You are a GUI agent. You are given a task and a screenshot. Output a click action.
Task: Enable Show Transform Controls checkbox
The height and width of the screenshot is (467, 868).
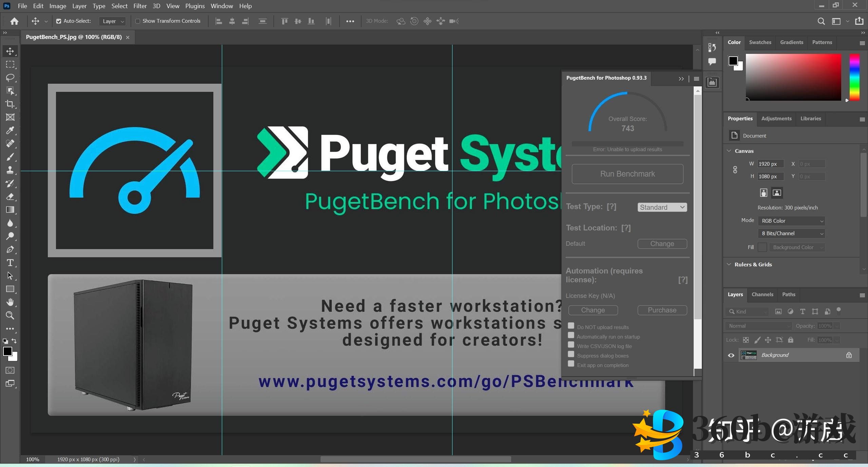coord(138,21)
